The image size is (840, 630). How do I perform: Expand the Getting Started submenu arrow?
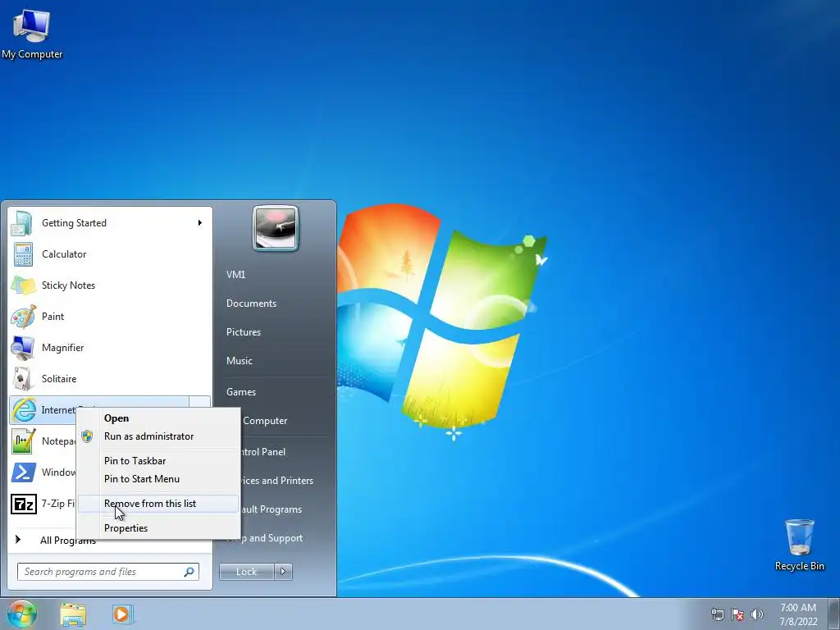(x=200, y=223)
